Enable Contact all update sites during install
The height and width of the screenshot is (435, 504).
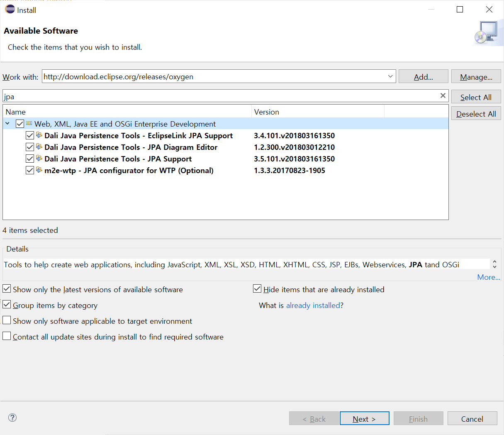pos(7,336)
